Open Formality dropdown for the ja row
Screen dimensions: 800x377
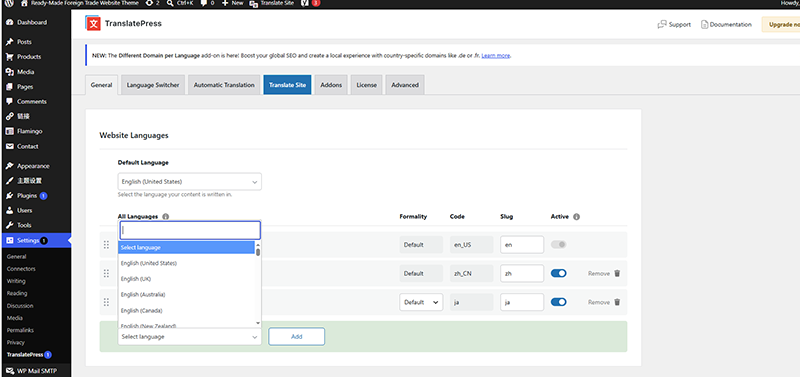pyautogui.click(x=421, y=302)
